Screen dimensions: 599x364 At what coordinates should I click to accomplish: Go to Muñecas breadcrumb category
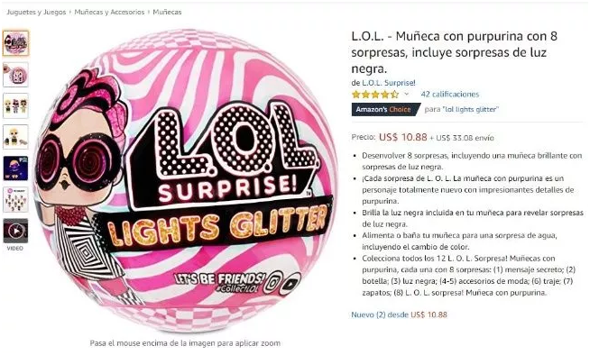tap(167, 13)
